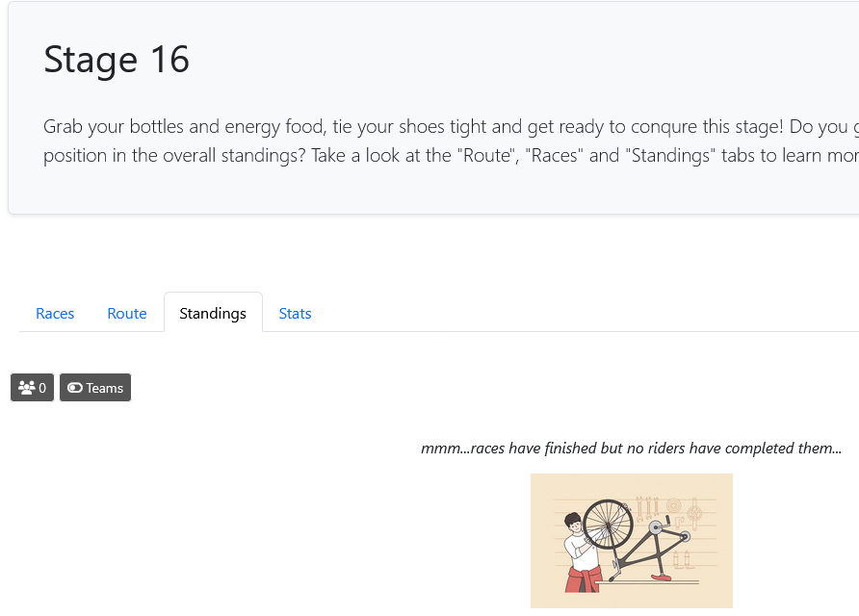
Task: View the Stats tab
Action: click(x=295, y=314)
